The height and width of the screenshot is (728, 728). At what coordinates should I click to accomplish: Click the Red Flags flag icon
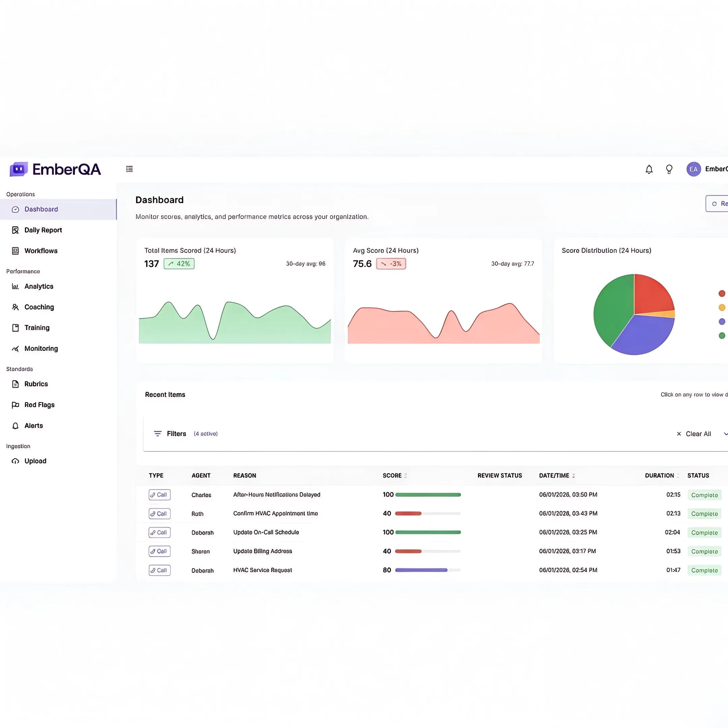(x=16, y=405)
